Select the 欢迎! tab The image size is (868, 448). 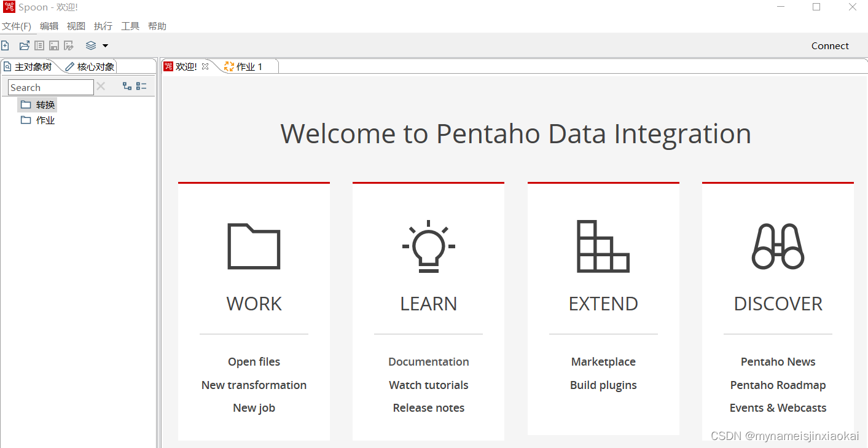point(186,66)
